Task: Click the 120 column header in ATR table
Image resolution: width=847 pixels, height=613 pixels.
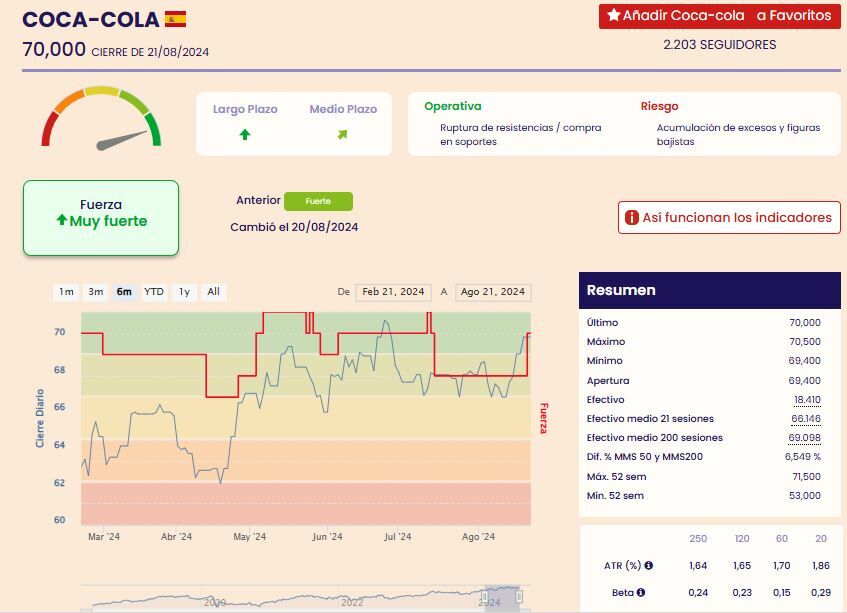Action: point(742,538)
